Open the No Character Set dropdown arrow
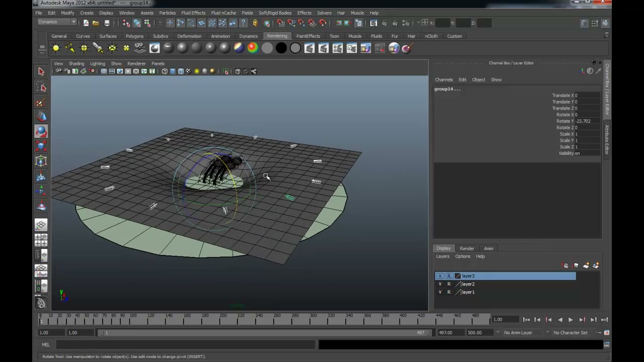 tap(547, 332)
